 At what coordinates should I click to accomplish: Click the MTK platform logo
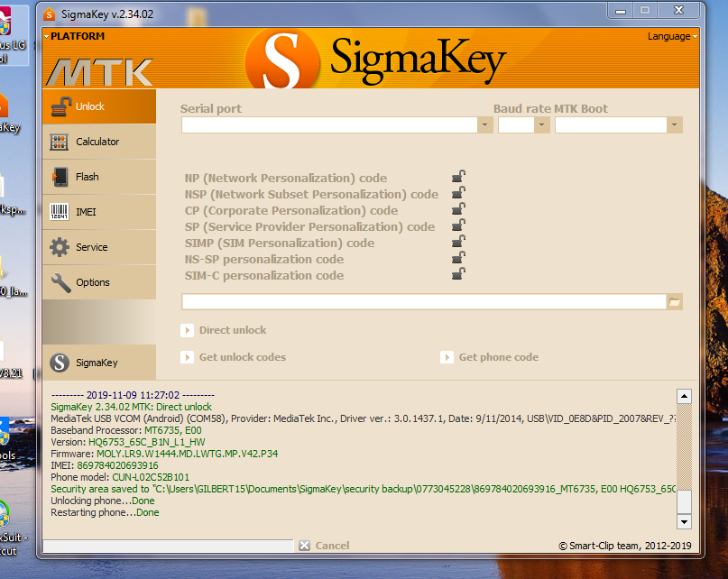coord(99,72)
